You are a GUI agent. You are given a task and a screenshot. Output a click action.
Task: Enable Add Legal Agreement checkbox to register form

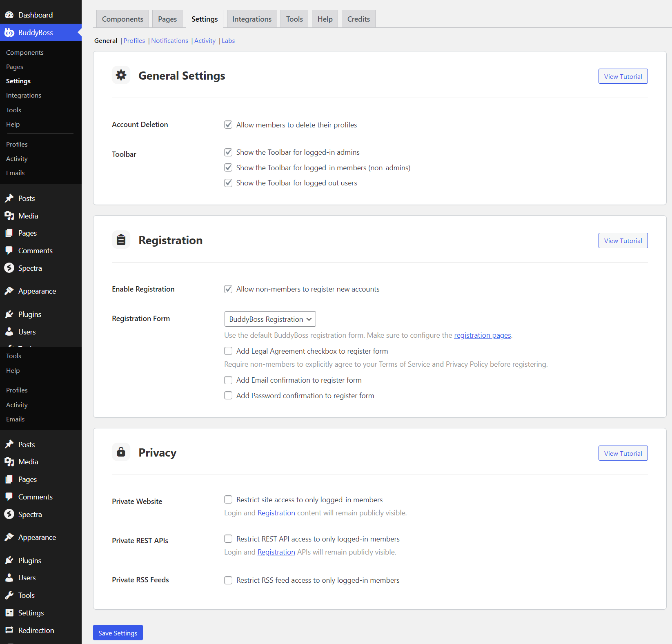[x=228, y=351]
